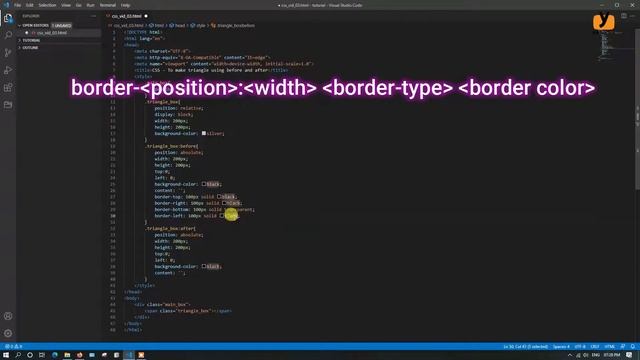This screenshot has width=640, height=360.
Task: Click the .triangle_box:before breadcrumb segment
Action: pos(233,25)
